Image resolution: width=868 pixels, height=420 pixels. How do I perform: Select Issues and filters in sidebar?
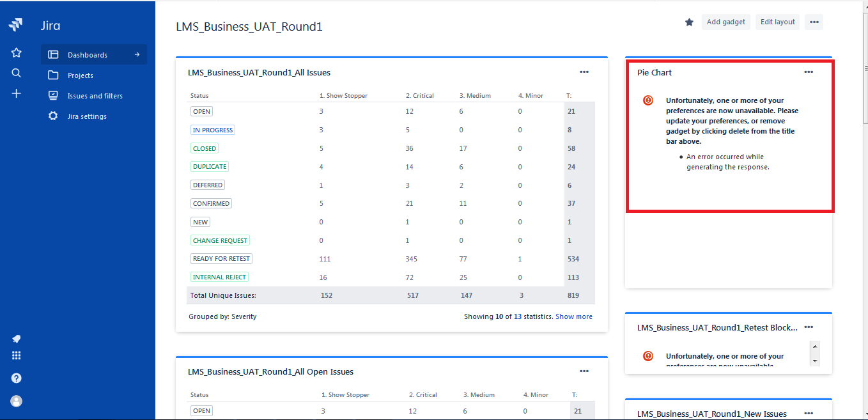94,96
